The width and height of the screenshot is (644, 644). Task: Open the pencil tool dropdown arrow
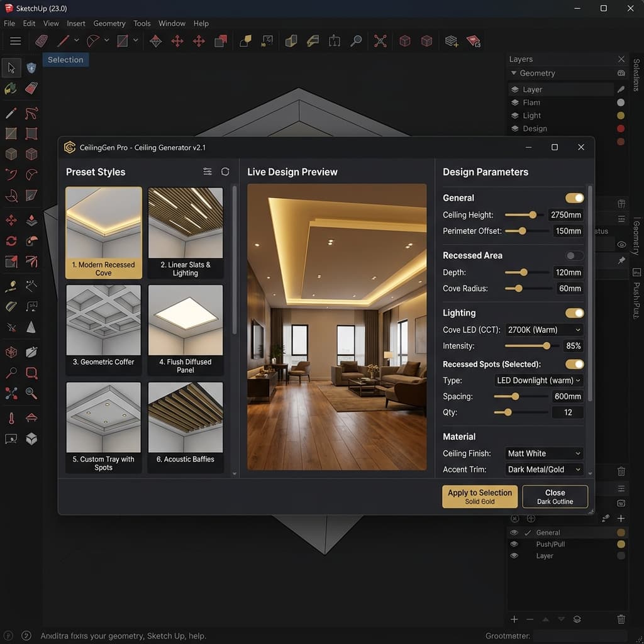[76, 40]
